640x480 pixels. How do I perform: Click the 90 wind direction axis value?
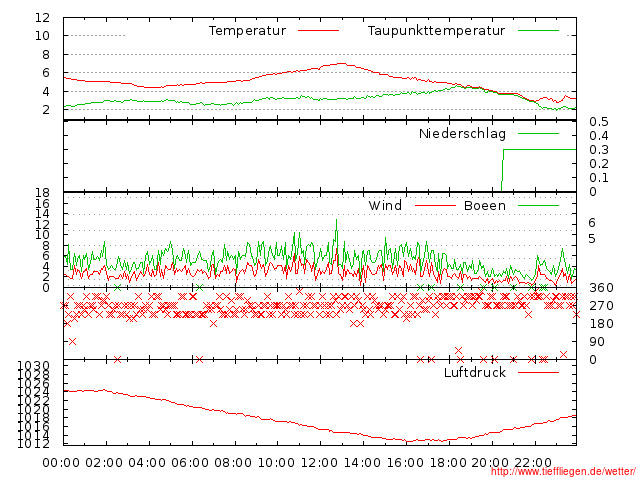597,342
